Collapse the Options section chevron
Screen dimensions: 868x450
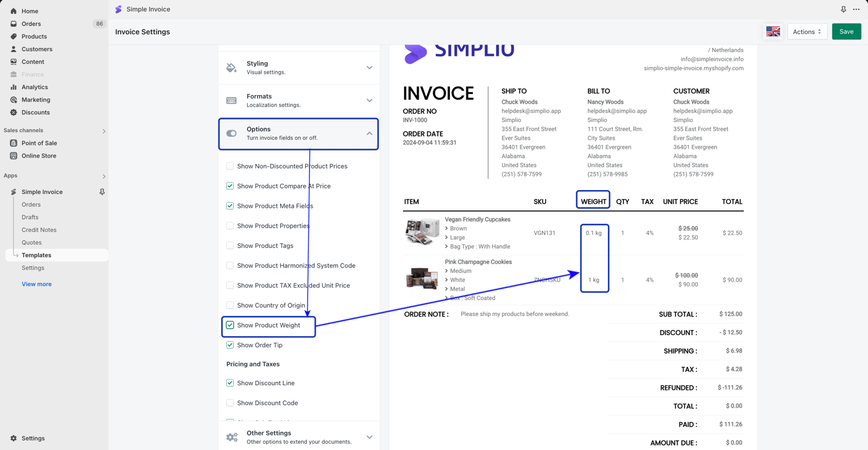(x=369, y=133)
